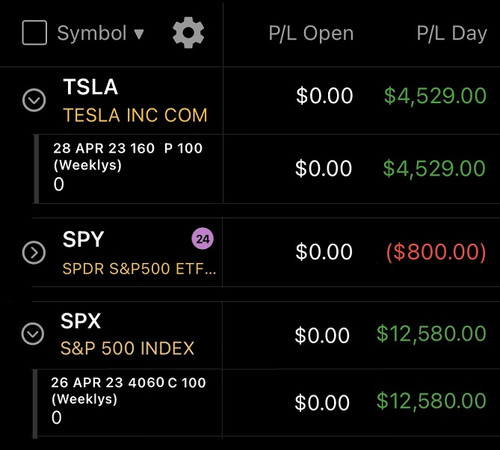Image resolution: width=500 pixels, height=450 pixels.
Task: Click the SPY ticker symbol
Action: [83, 239]
